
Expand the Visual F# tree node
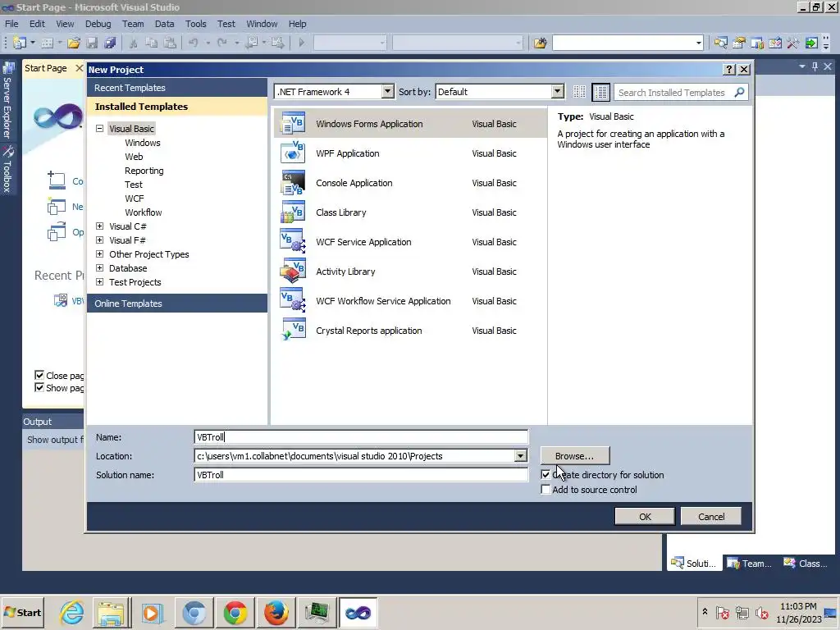tap(99, 240)
